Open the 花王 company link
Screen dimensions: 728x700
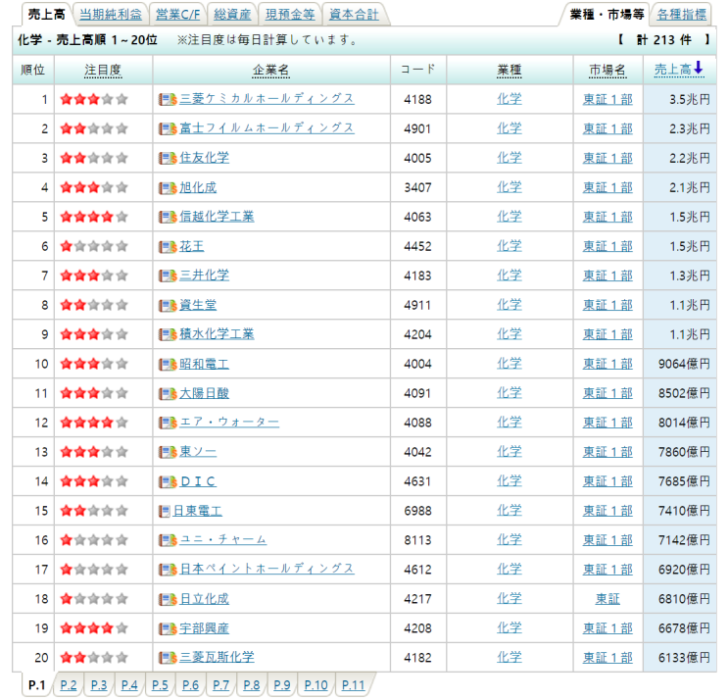click(x=192, y=246)
